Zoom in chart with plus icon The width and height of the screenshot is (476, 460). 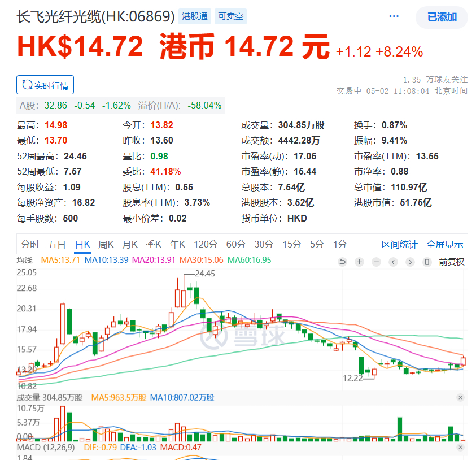[360, 262]
